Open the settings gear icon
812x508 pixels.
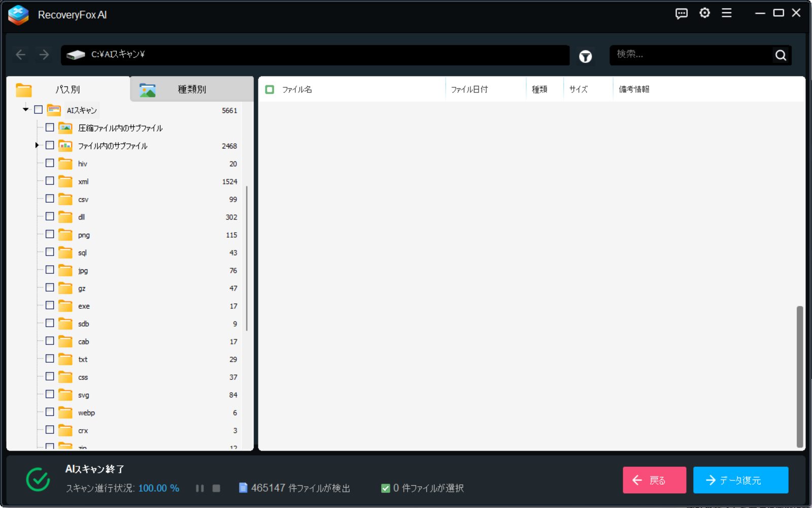tap(704, 13)
